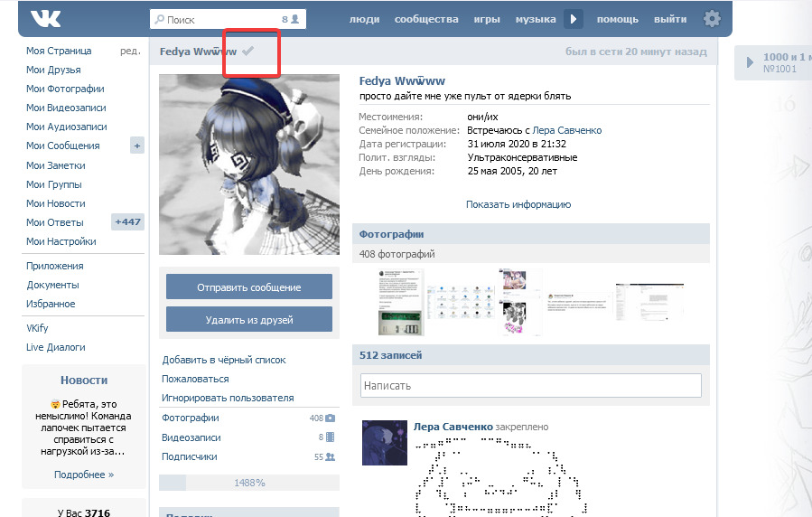Viewport: 812px width, 517px height.
Task: Click Игнорировать пользователя link
Action: coord(228,399)
